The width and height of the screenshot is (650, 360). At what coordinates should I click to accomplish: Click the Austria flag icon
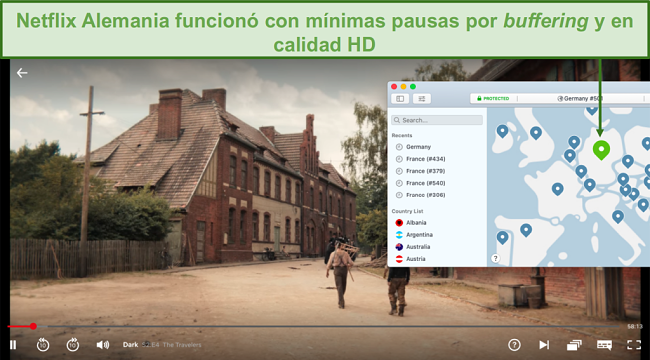point(399,259)
